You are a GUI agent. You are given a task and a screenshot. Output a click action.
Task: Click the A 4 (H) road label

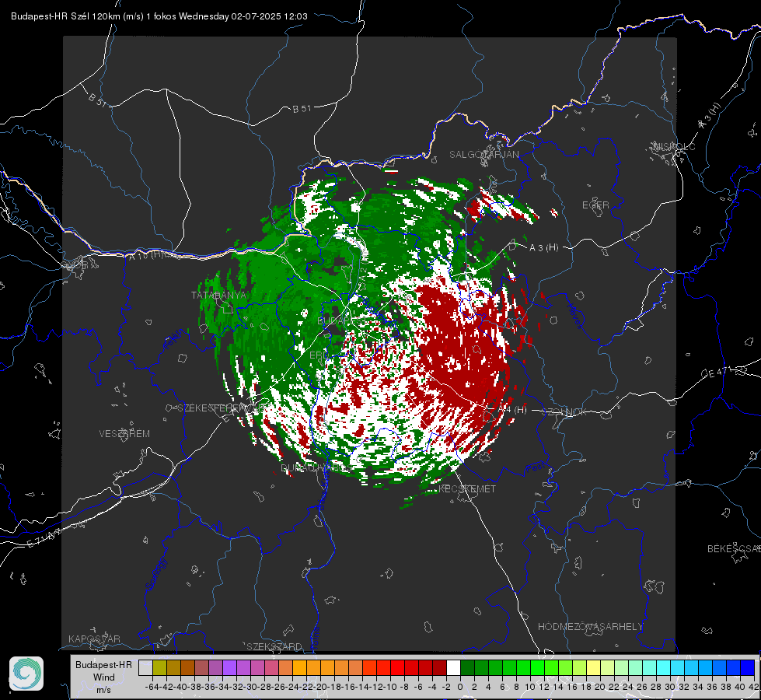[512, 410]
